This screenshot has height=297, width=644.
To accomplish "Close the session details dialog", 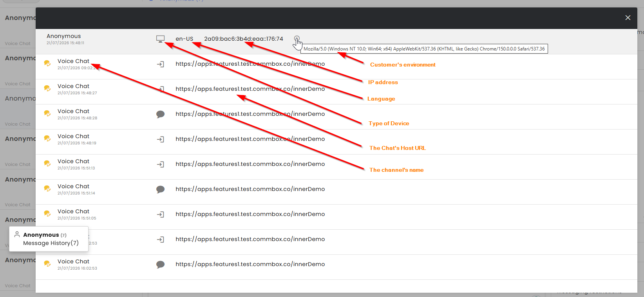I will point(628,18).
